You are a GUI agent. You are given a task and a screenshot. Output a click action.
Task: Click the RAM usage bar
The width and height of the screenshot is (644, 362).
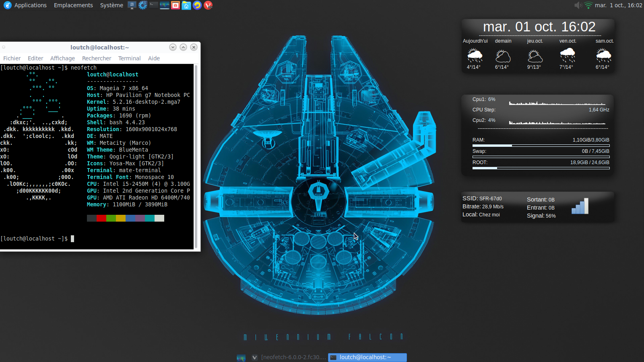pos(541,146)
